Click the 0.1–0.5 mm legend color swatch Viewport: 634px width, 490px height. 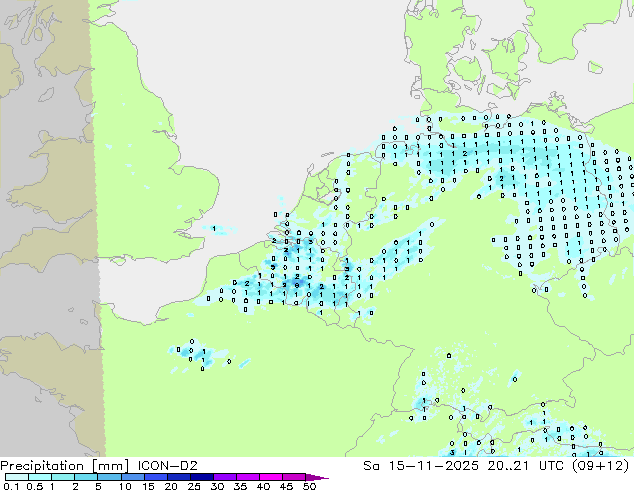pos(17,477)
